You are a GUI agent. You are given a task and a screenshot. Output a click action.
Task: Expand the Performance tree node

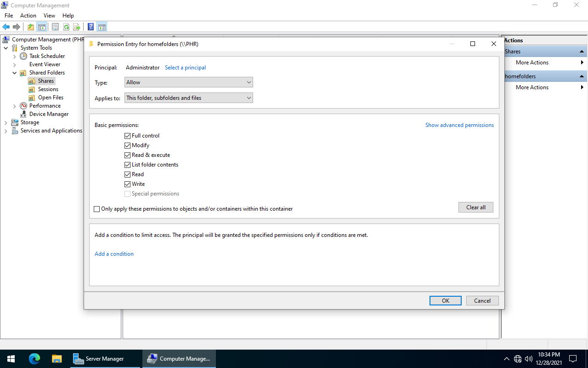tap(14, 105)
